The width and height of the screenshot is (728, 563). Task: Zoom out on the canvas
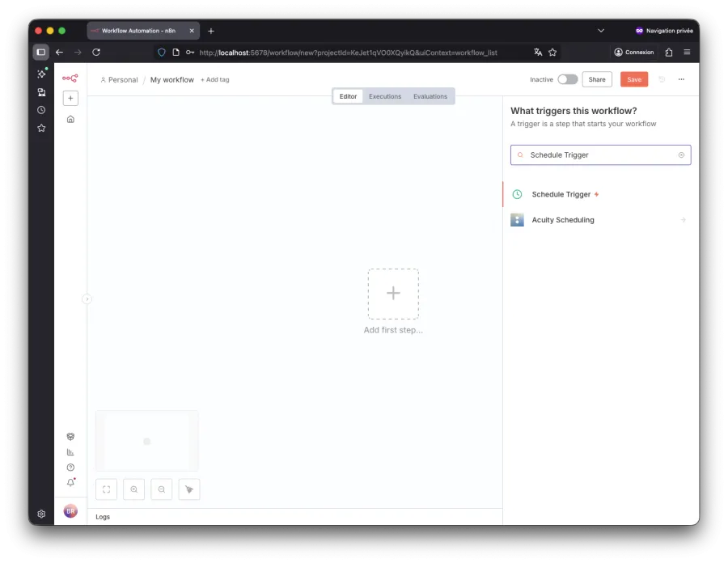point(162,489)
